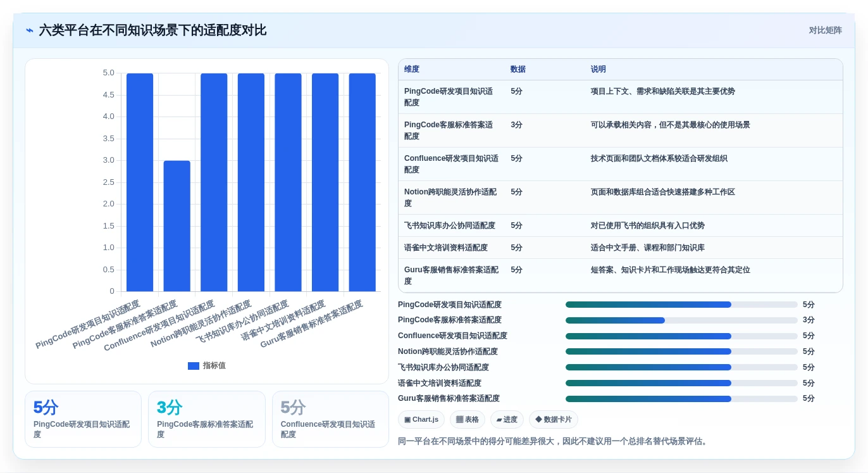The height and width of the screenshot is (473, 868).
Task: Click the PingCode研发项目知识适配度 progress bar
Action: (681, 305)
